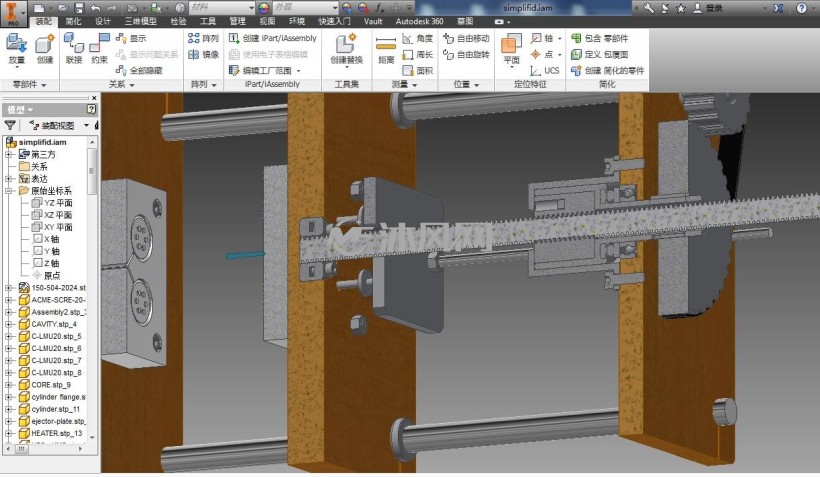
Task: Select the 镜像 mirror tool
Action: 203,54
